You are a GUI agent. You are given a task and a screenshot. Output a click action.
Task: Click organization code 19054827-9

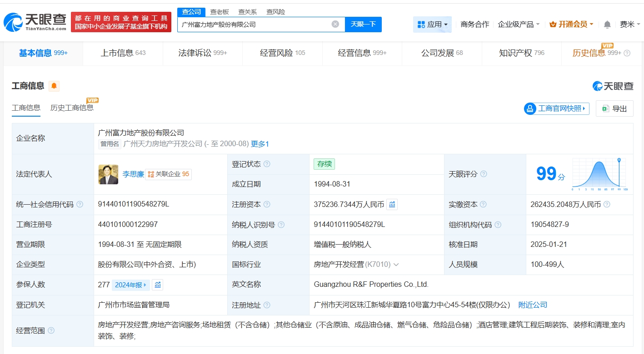549,225
